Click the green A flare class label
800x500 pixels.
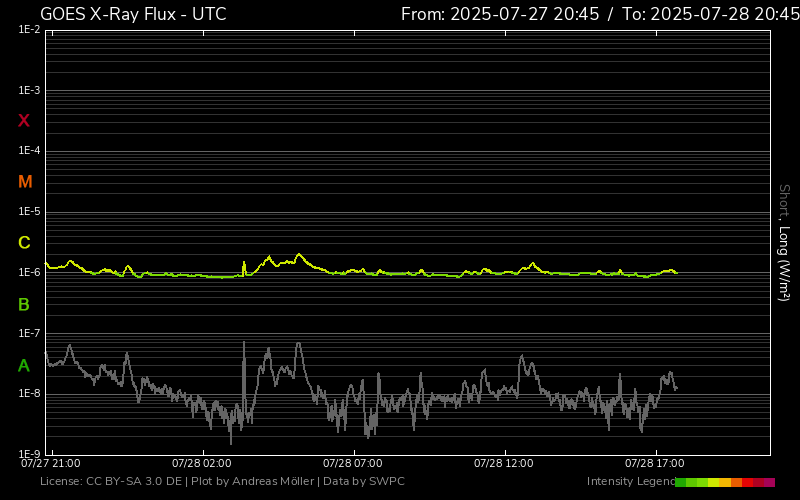coord(24,366)
